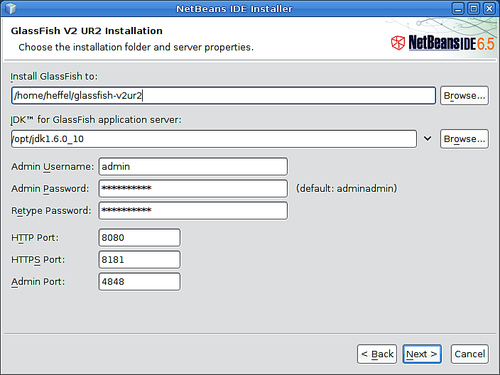500x375 pixels.
Task: Click the 'Retype Password:' label
Action: (x=51, y=210)
